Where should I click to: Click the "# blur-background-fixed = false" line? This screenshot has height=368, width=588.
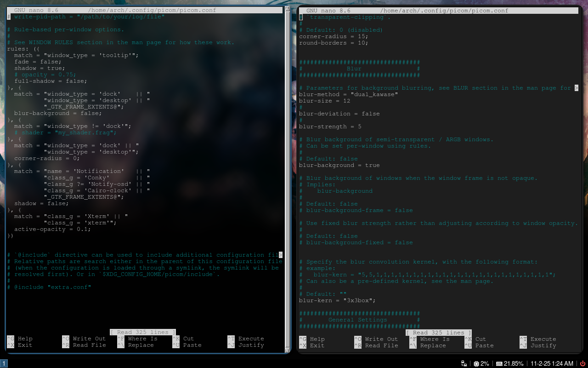[356, 242]
